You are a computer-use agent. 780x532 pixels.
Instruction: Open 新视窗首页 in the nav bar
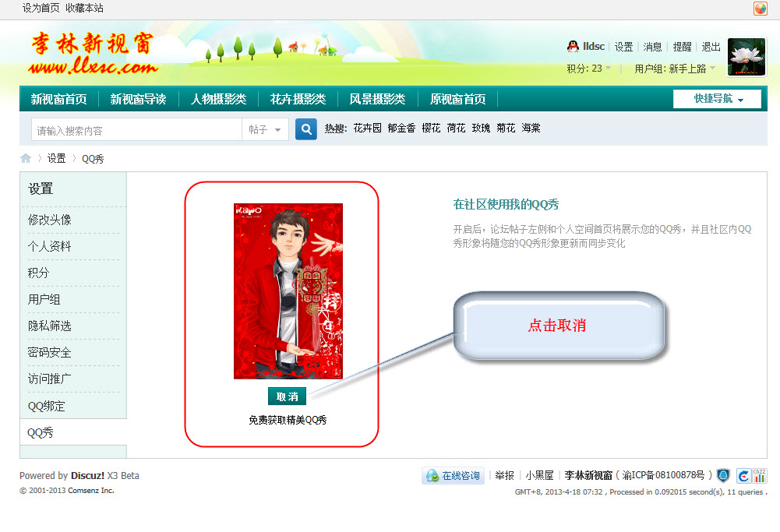point(58,99)
